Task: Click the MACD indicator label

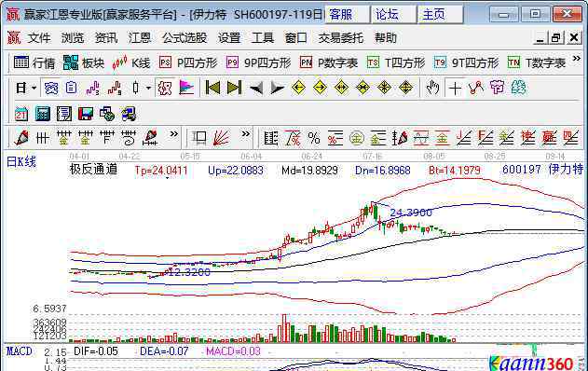Action: pyautogui.click(x=20, y=351)
